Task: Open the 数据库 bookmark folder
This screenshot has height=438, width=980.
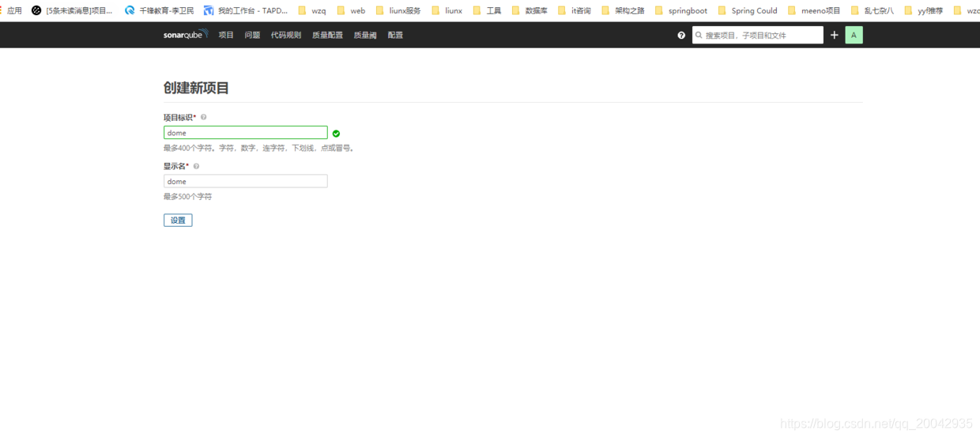Action: click(x=530, y=11)
